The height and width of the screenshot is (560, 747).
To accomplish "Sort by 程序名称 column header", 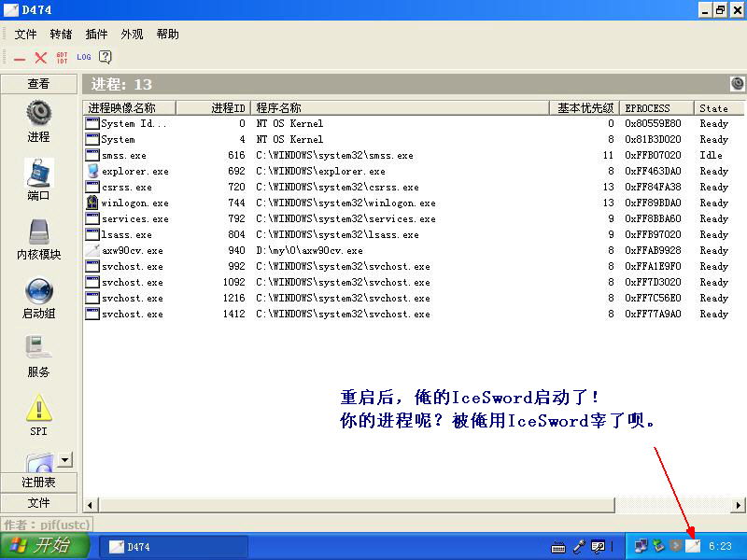I will click(x=400, y=108).
